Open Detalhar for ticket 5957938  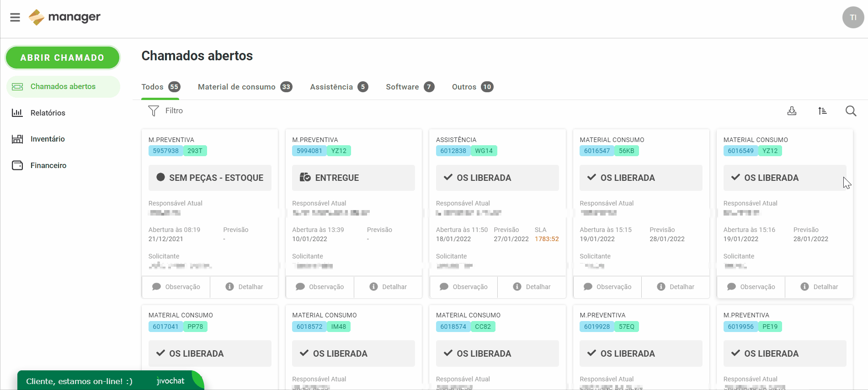[x=244, y=287]
